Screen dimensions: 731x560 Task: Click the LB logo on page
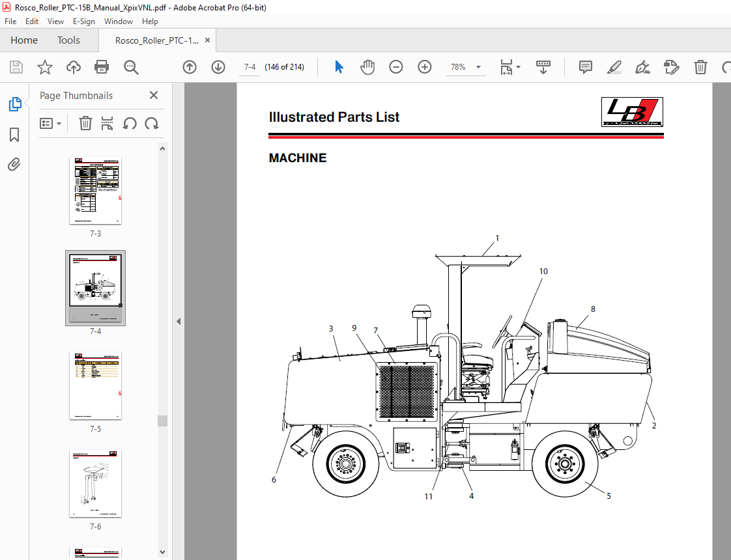[x=632, y=112]
